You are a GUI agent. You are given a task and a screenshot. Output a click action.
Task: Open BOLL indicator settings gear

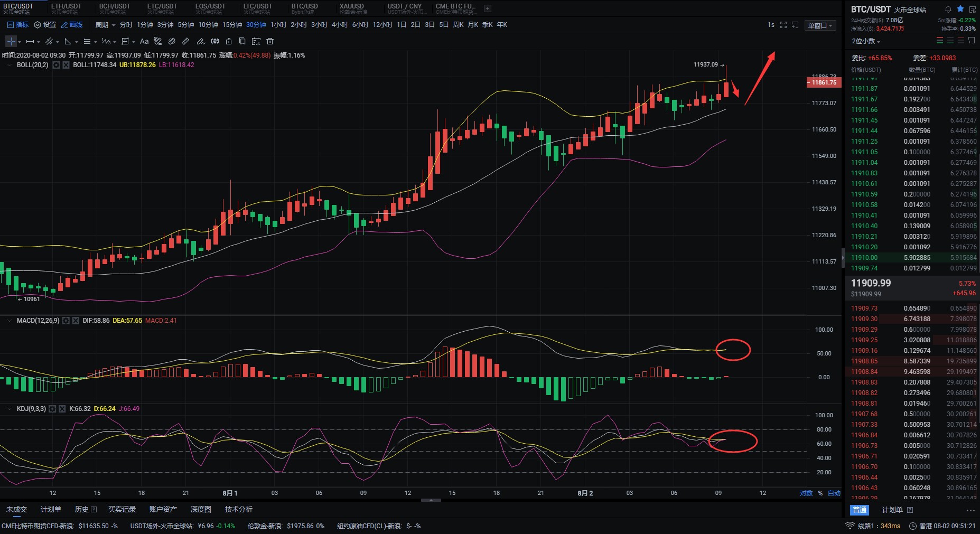tap(56, 65)
